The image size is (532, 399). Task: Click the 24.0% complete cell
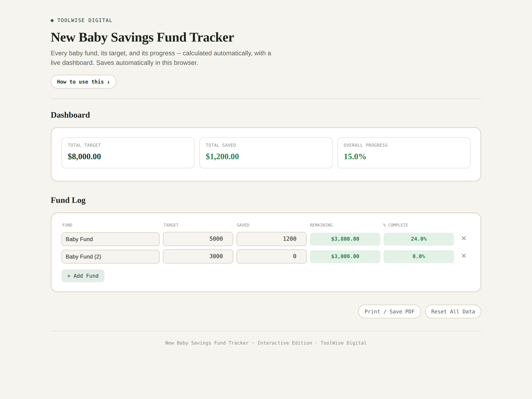(x=419, y=239)
